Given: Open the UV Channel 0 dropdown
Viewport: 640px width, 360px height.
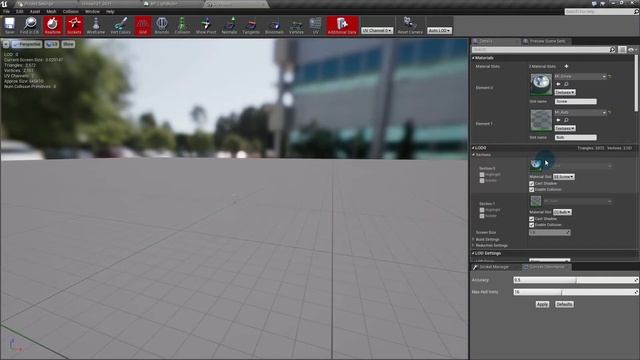Looking at the screenshot, I should pyautogui.click(x=377, y=31).
